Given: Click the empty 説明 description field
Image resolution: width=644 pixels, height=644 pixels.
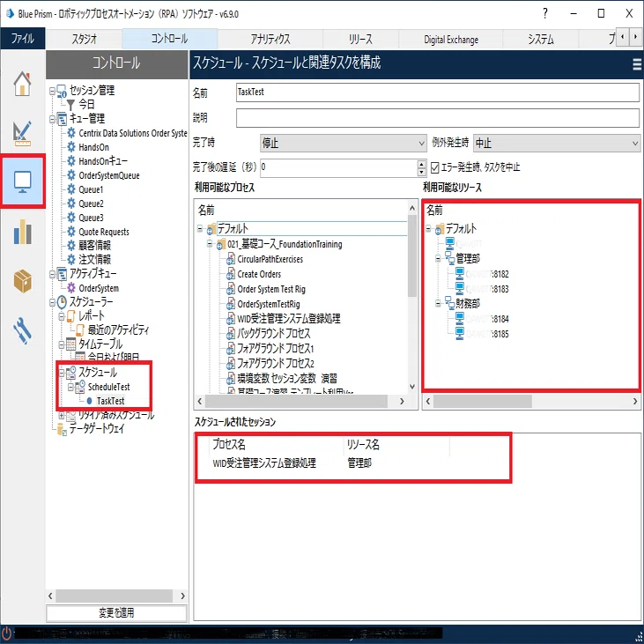Looking at the screenshot, I should pos(438,118).
